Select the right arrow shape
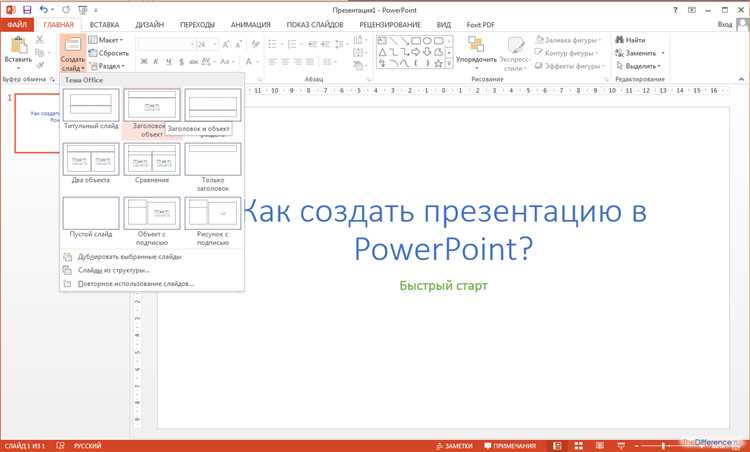 (416, 52)
